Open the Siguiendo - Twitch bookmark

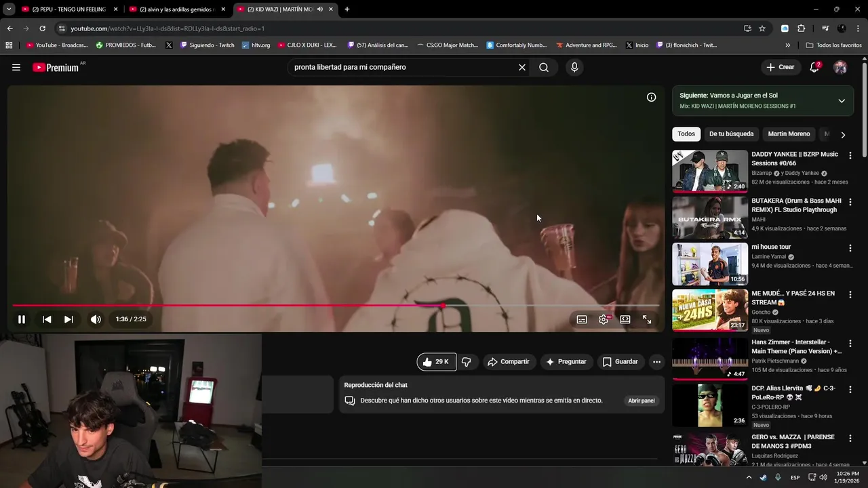[207, 45]
